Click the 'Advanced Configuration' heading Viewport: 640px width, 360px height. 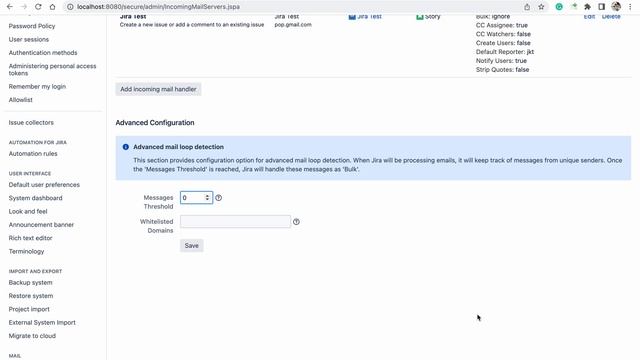(x=155, y=123)
